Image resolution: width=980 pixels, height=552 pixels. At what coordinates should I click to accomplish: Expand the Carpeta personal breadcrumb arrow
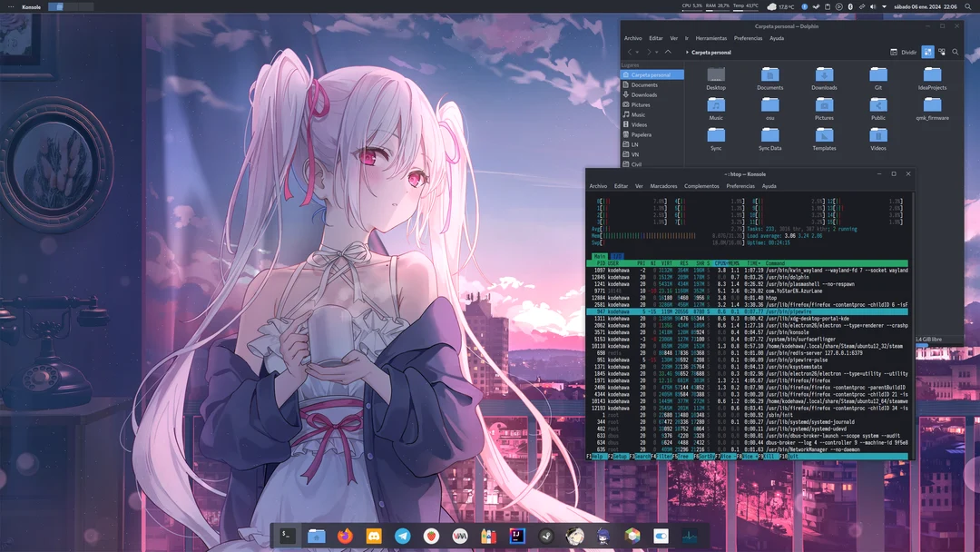(x=687, y=52)
